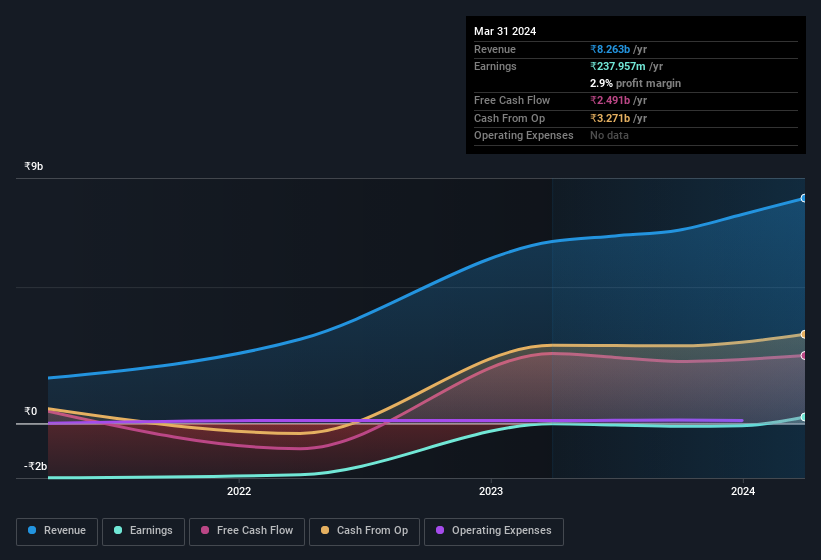The width and height of the screenshot is (821, 560).
Task: Click the 2022 x-axis label
Action: [239, 491]
